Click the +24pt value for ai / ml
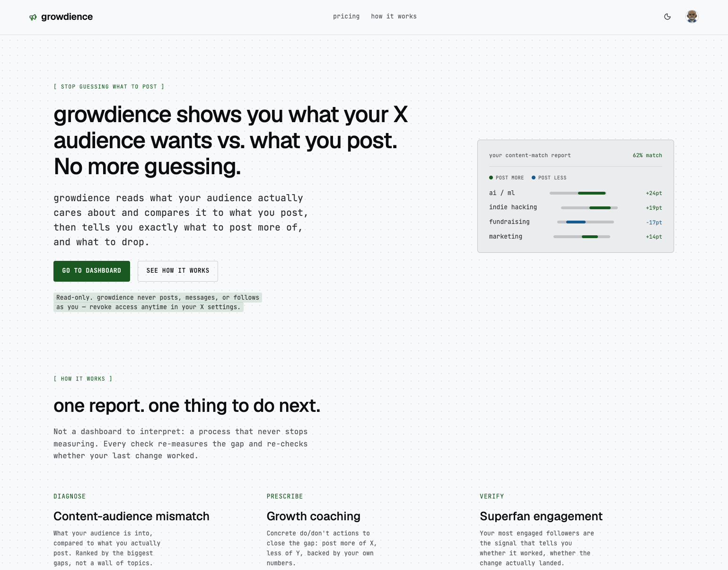This screenshot has height=570, width=728. pos(654,193)
